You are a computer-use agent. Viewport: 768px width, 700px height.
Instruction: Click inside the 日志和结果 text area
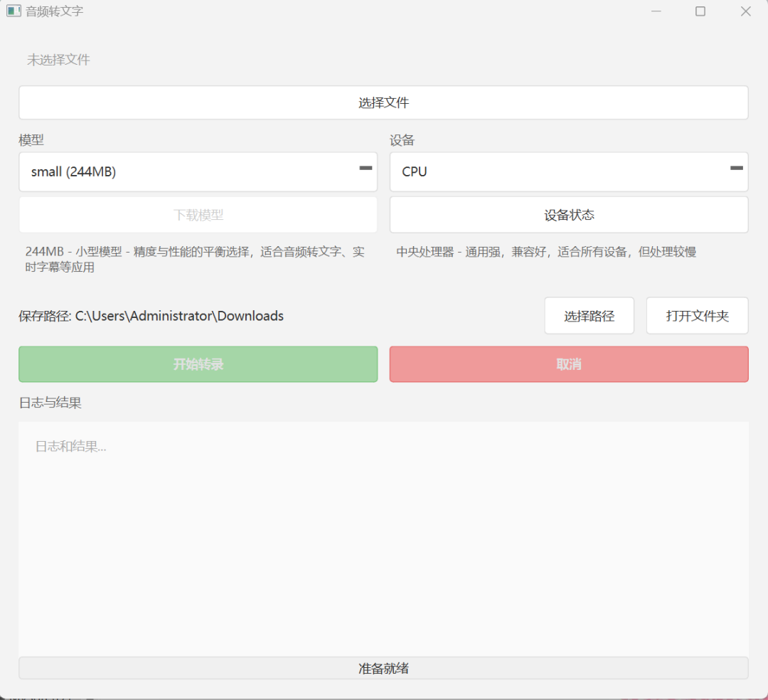pos(383,539)
